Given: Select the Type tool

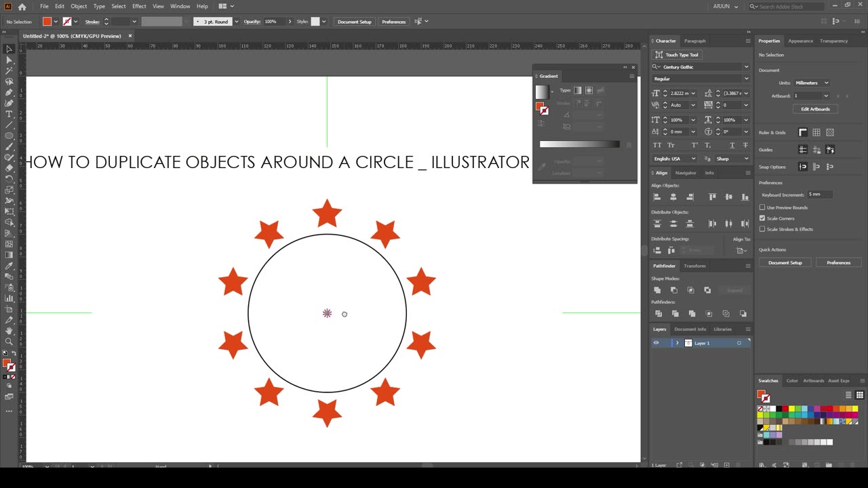Looking at the screenshot, I should click(9, 114).
